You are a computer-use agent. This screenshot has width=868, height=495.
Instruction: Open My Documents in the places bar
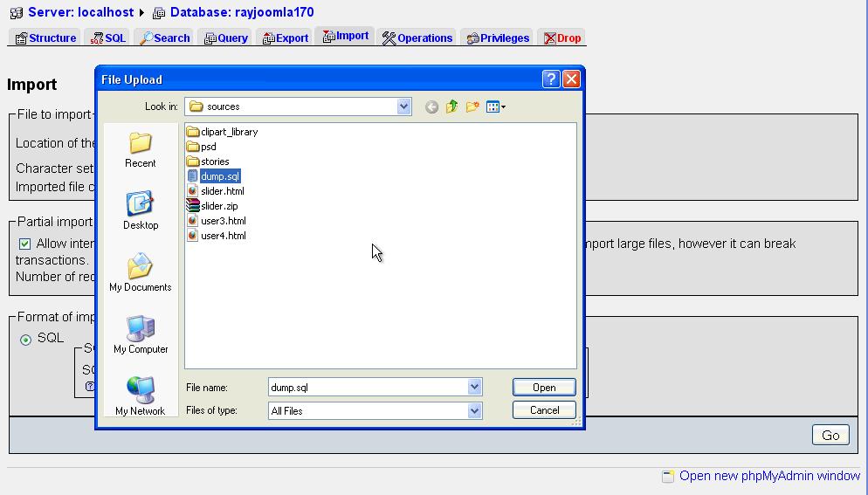pos(140,272)
